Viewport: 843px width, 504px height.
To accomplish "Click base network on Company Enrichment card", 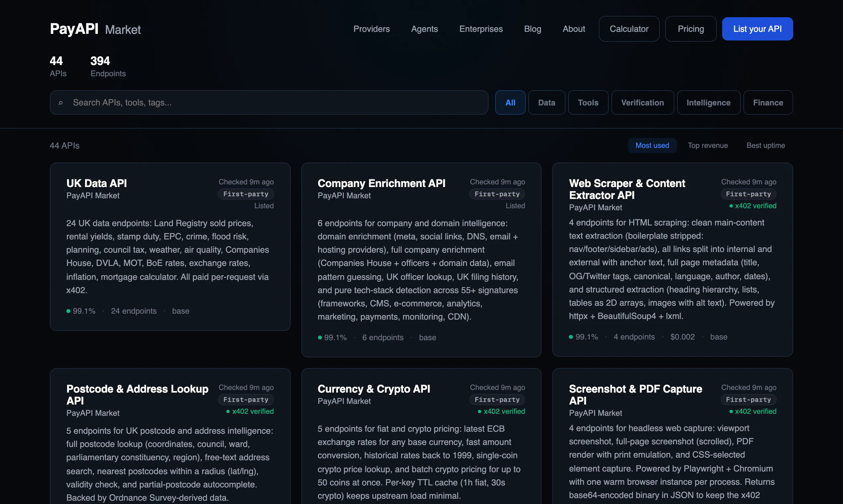I will (427, 338).
